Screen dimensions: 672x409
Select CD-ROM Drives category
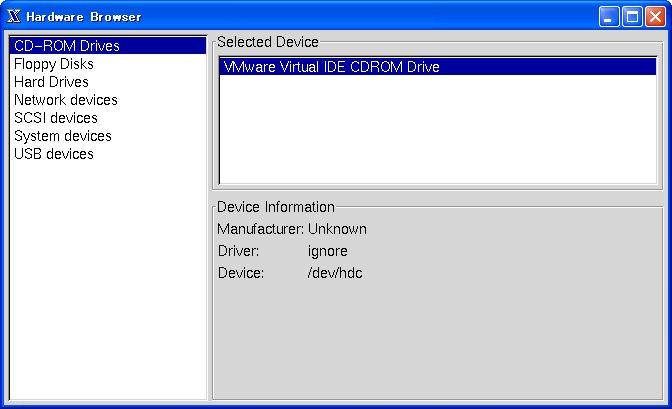point(108,45)
